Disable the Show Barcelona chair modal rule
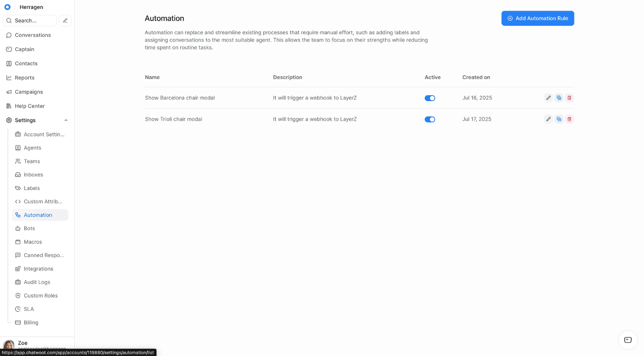Image resolution: width=644 pixels, height=356 pixels. coord(430,97)
